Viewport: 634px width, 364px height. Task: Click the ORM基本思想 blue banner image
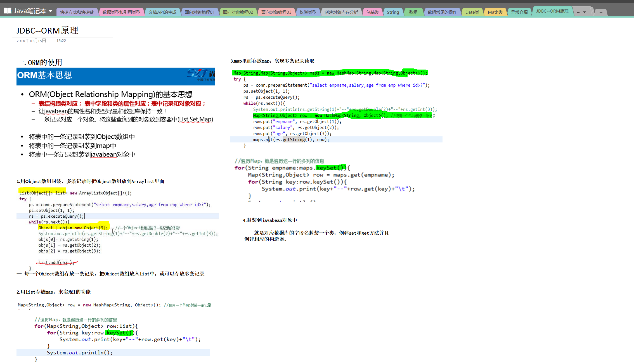point(115,76)
